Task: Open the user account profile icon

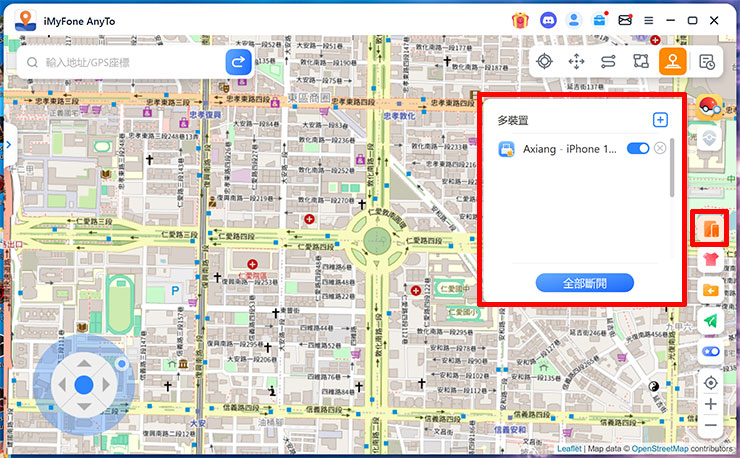Action: pos(573,20)
